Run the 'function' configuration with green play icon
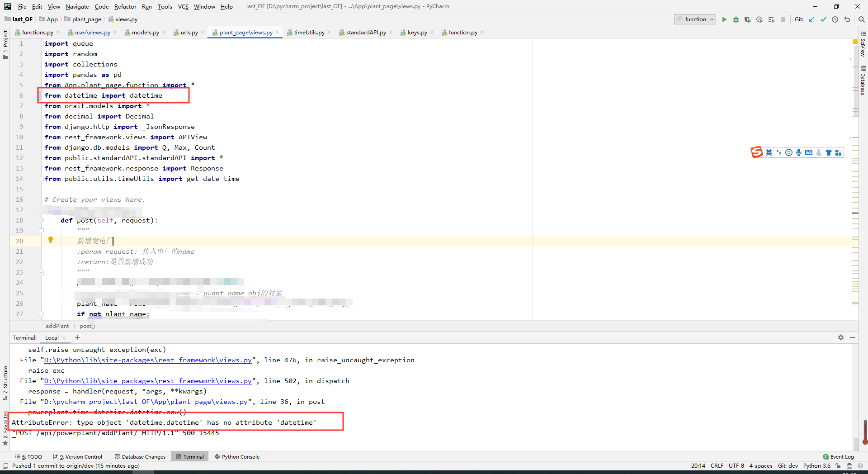The width and height of the screenshot is (868, 474). (724, 19)
